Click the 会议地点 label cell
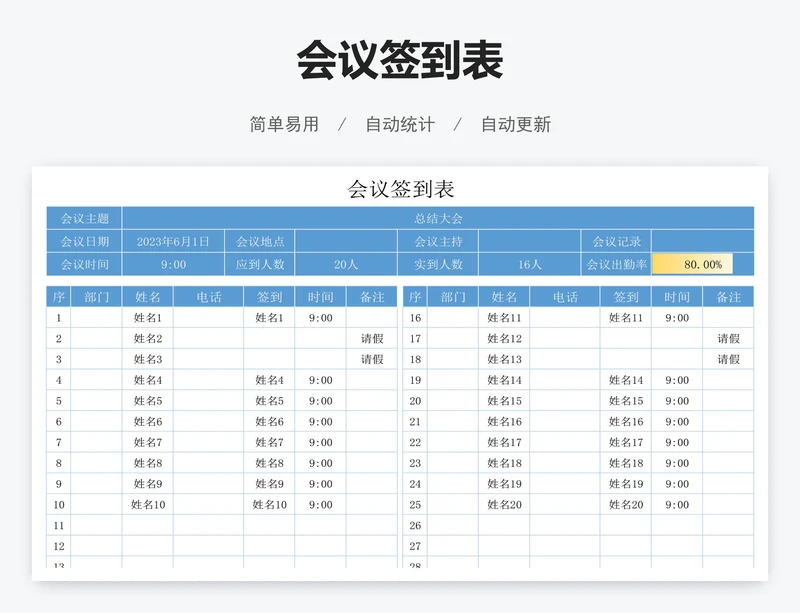This screenshot has height=613, width=800. click(260, 241)
